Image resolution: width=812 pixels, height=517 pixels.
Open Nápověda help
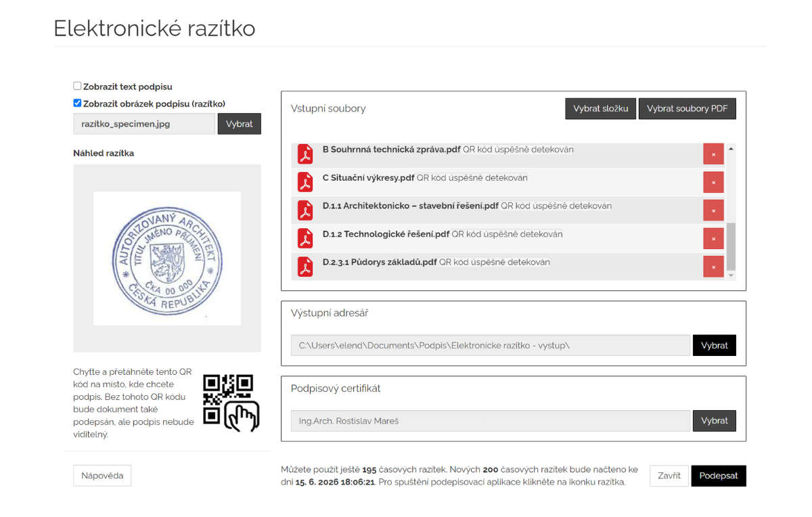click(x=102, y=475)
